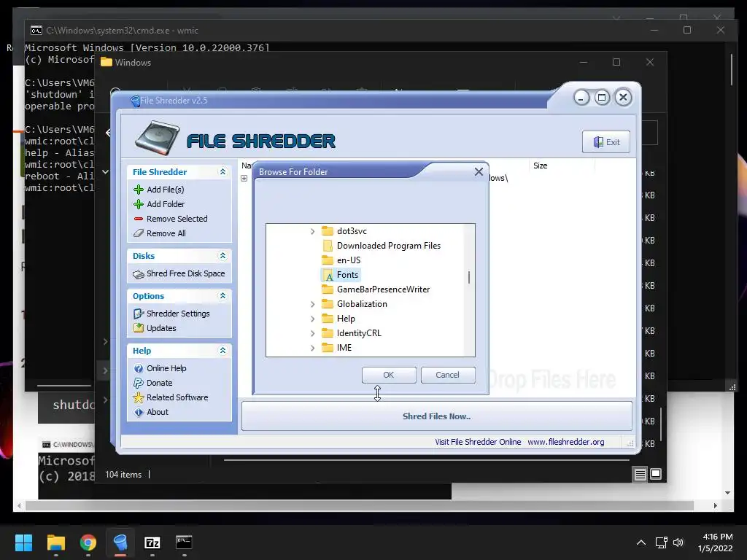
Task: Collapse the Disks sidebar section
Action: 222,256
